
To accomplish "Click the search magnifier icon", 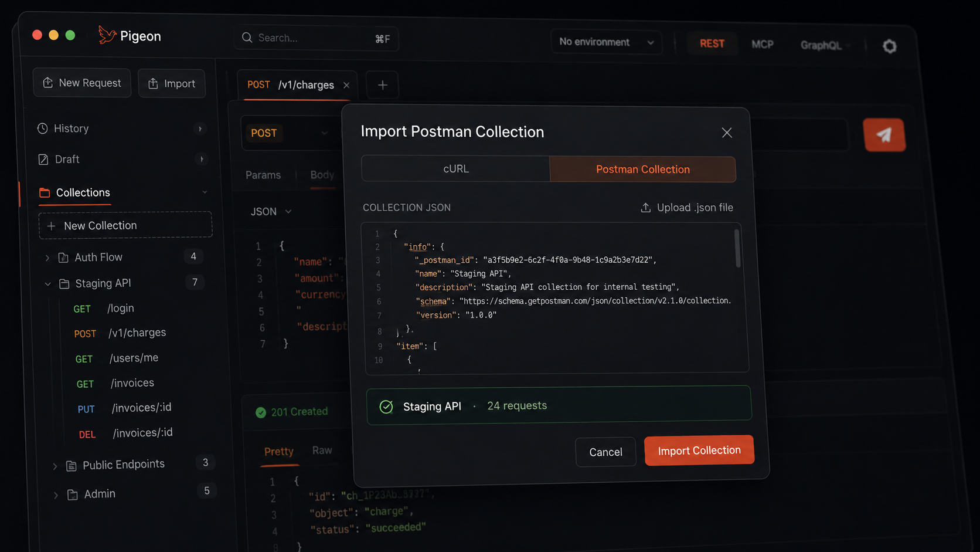I will click(247, 38).
